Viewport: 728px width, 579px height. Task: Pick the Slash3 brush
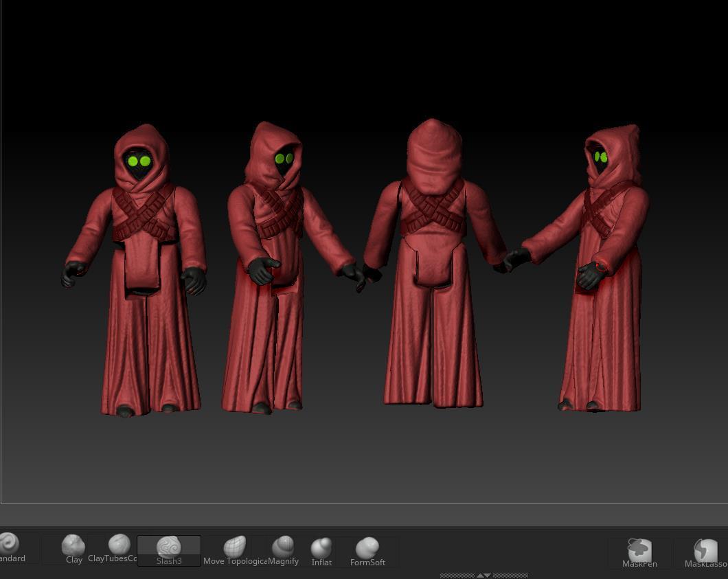[x=169, y=551]
